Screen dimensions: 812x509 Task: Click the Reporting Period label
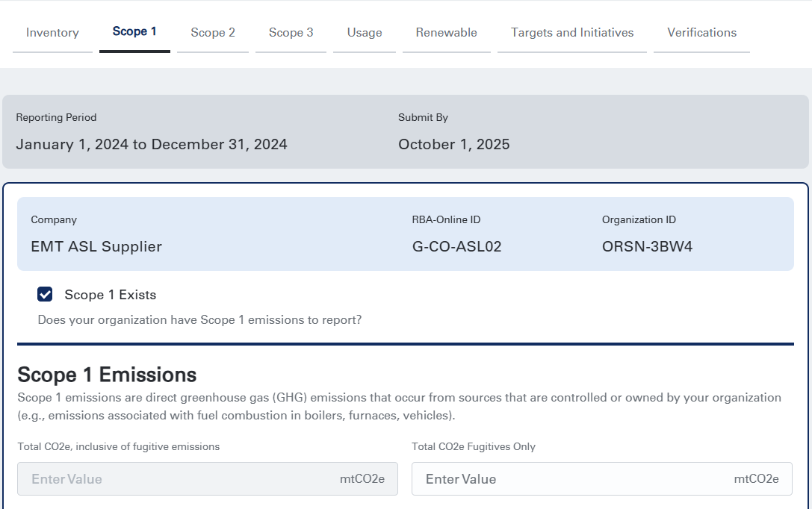click(57, 117)
